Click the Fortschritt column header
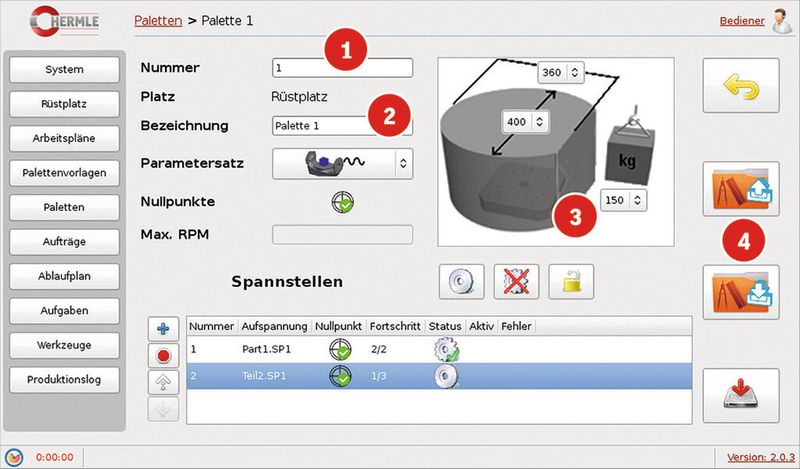This screenshot has height=469, width=800. click(395, 326)
